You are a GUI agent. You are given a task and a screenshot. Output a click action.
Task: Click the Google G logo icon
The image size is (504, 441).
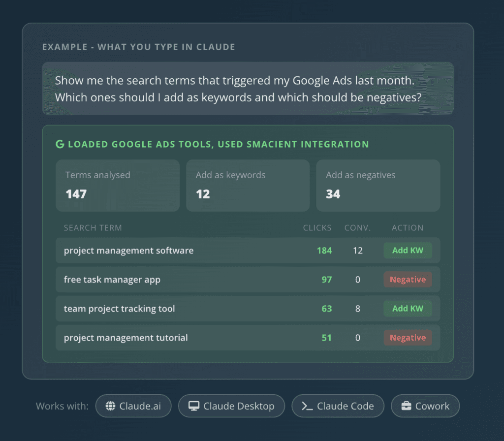point(60,144)
